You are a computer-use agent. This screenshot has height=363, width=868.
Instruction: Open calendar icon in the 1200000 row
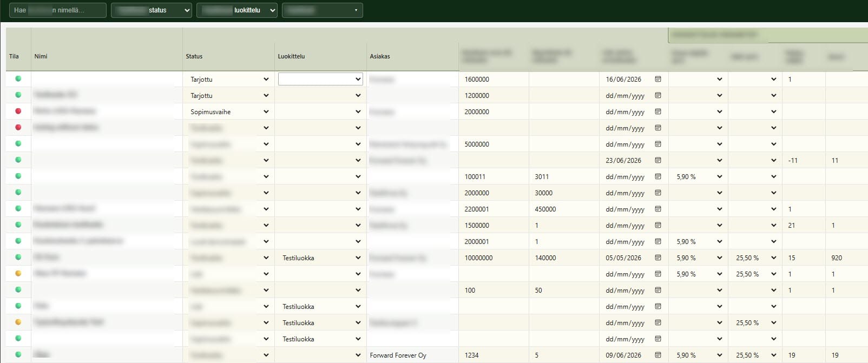[658, 95]
